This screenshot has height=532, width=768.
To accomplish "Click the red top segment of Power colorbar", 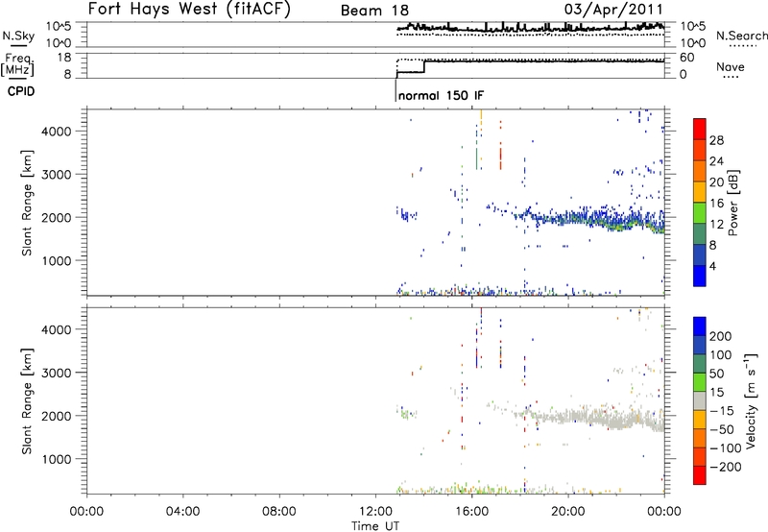I will tap(700, 129).
